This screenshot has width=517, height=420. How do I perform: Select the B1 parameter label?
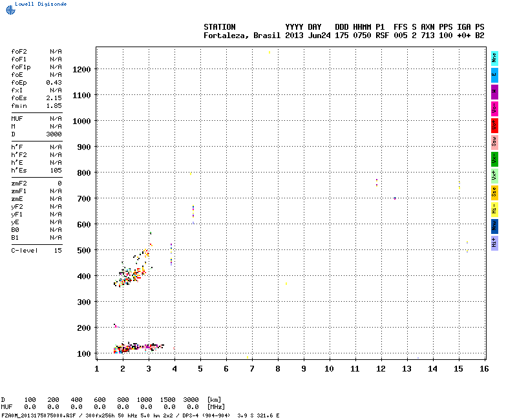[x=15, y=238]
